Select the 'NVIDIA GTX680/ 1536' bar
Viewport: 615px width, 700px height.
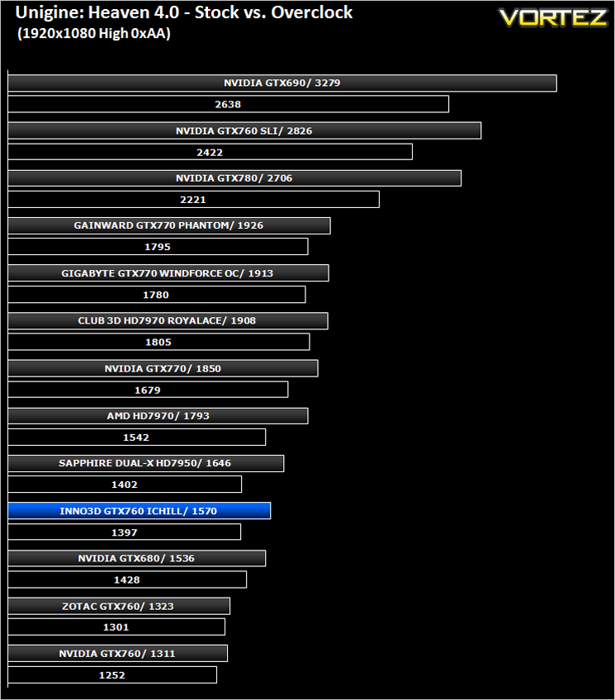tap(136, 559)
